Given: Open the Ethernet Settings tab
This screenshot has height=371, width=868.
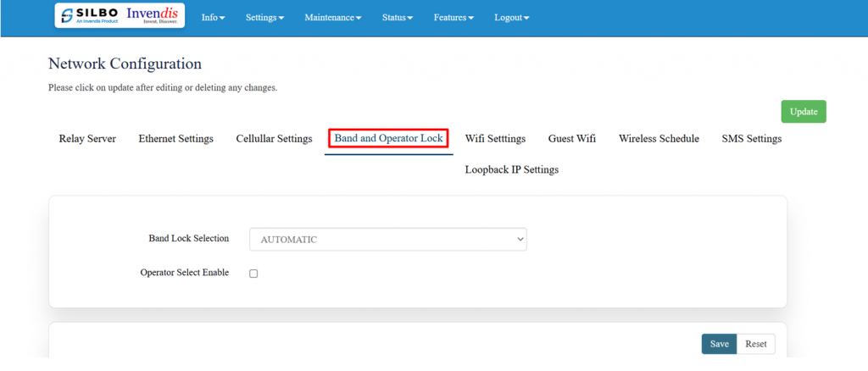Looking at the screenshot, I should 175,139.
